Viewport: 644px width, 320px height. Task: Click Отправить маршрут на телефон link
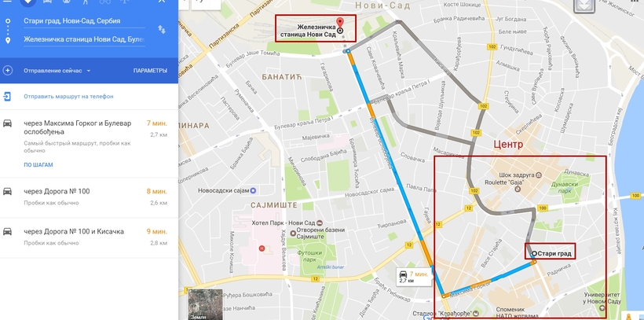68,96
